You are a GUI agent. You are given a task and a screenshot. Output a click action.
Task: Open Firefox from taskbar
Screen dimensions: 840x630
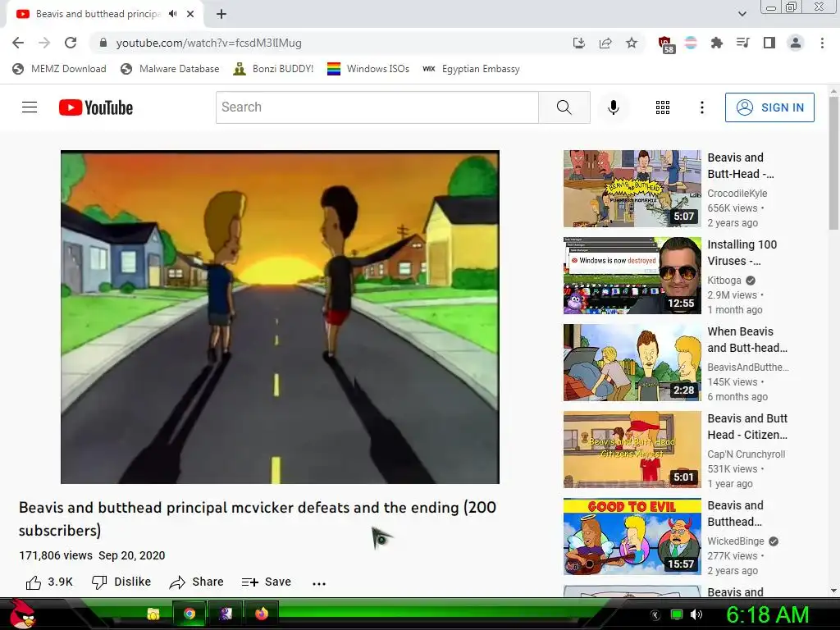(x=262, y=614)
